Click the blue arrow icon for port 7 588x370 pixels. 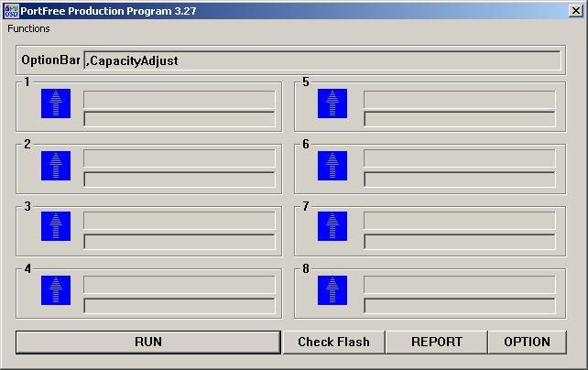pos(332,226)
